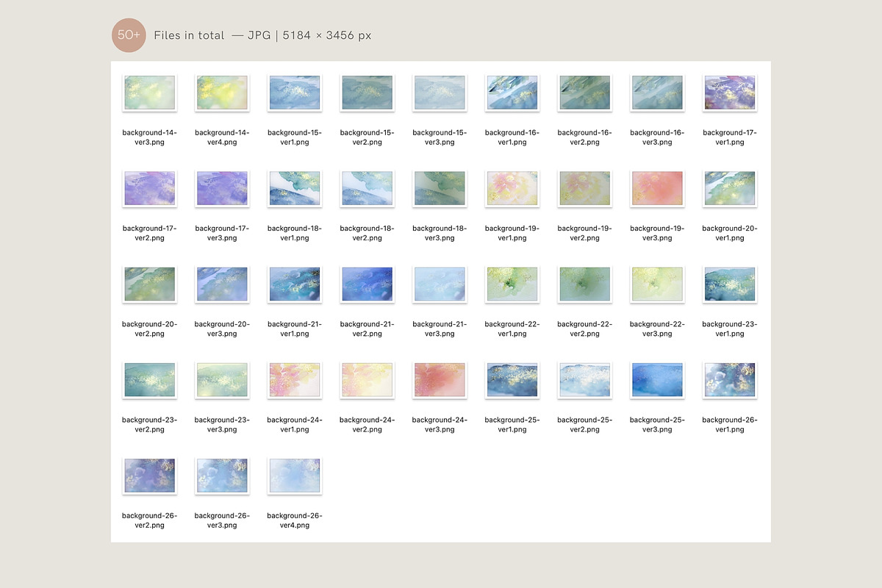Select the background-26-ver2.png thumbnail

[x=150, y=476]
